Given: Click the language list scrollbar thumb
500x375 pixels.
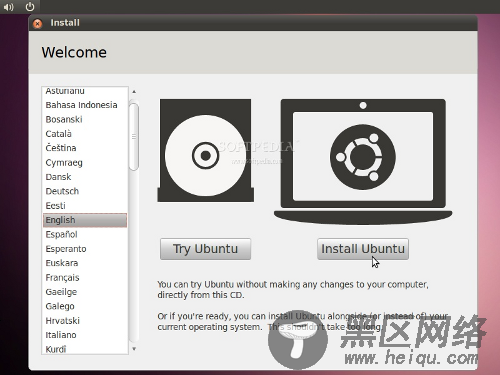Looking at the screenshot, I should (134, 137).
